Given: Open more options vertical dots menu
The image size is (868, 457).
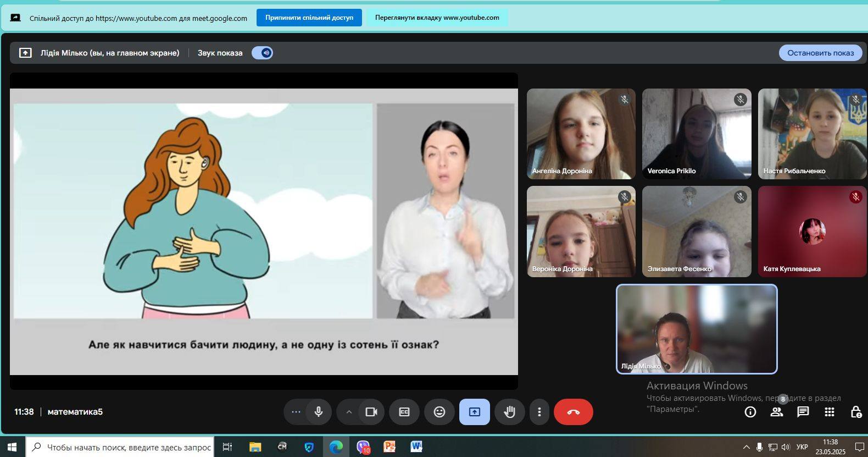Looking at the screenshot, I should tap(539, 412).
